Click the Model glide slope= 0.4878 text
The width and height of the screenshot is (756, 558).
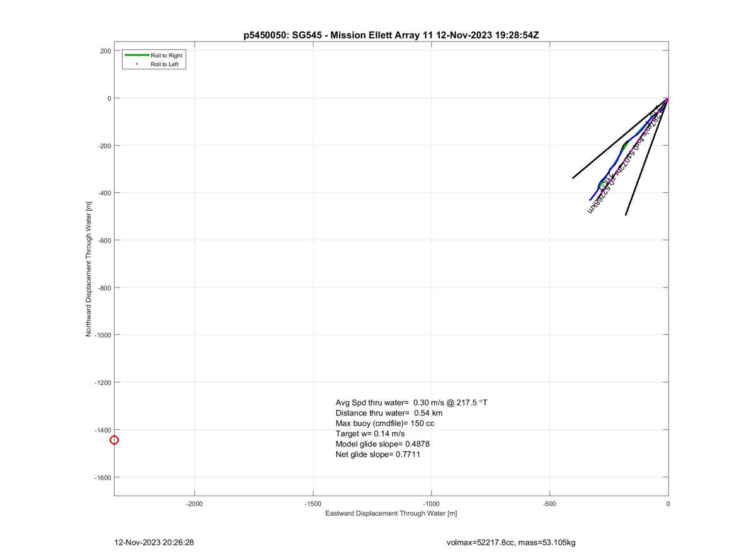382,444
